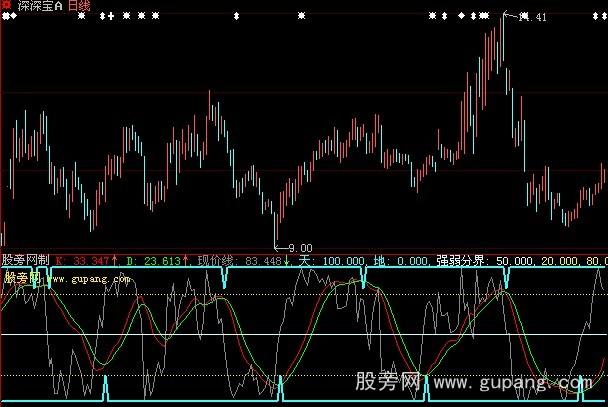The height and width of the screenshot is (407, 608).
Task: Click the 天: 100.000 value
Action: pos(332,260)
